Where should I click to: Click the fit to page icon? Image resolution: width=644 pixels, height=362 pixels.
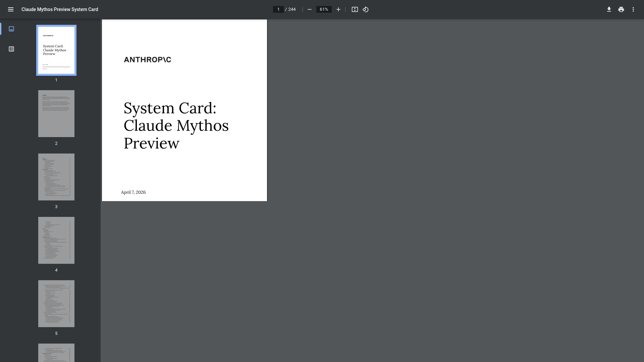click(355, 9)
